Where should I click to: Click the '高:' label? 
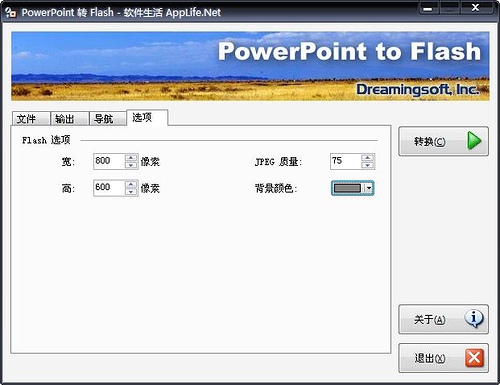tap(69, 189)
